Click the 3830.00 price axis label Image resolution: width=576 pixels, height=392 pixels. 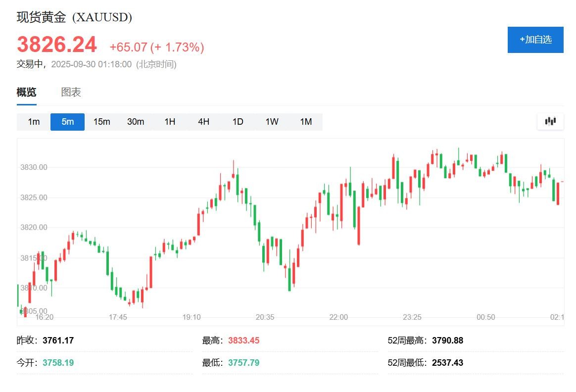[x=34, y=167]
